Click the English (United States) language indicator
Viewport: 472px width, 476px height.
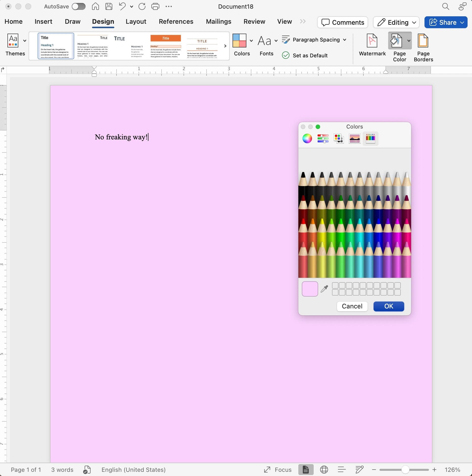[x=133, y=470]
